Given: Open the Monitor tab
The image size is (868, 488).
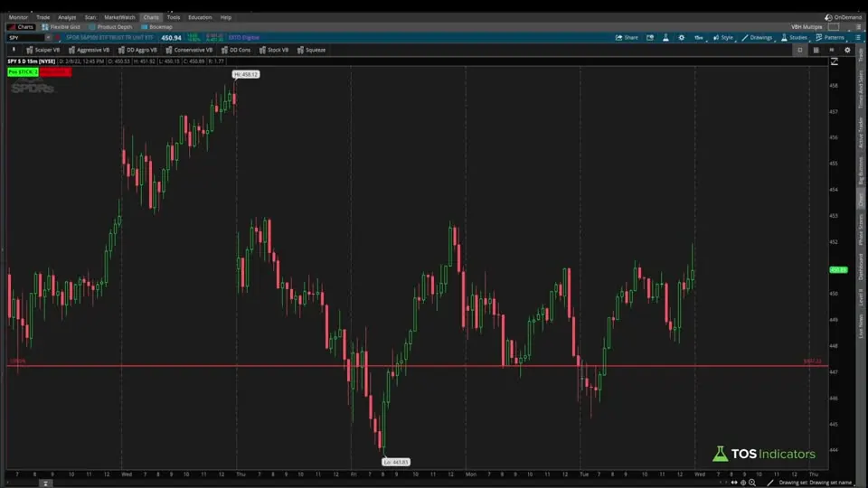Looking at the screenshot, I should pyautogui.click(x=18, y=17).
